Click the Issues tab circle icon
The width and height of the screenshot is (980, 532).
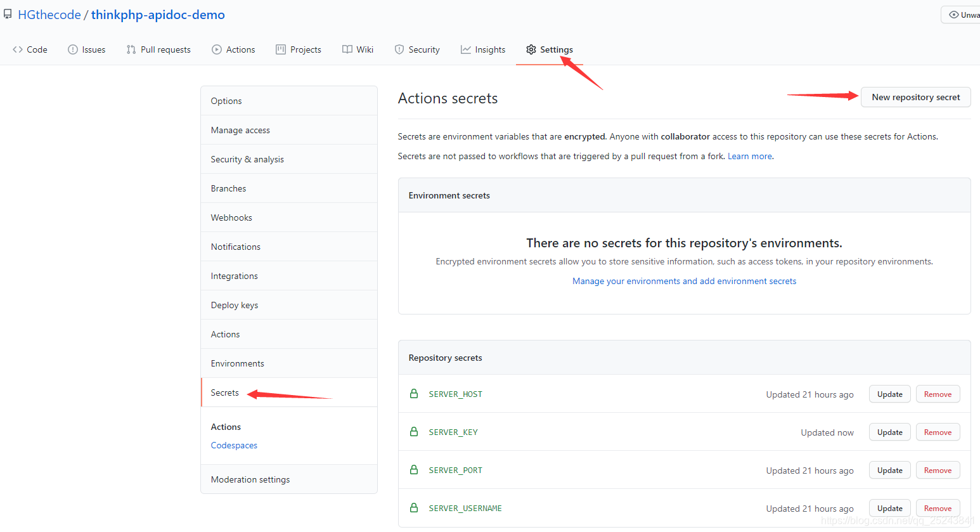[73, 49]
